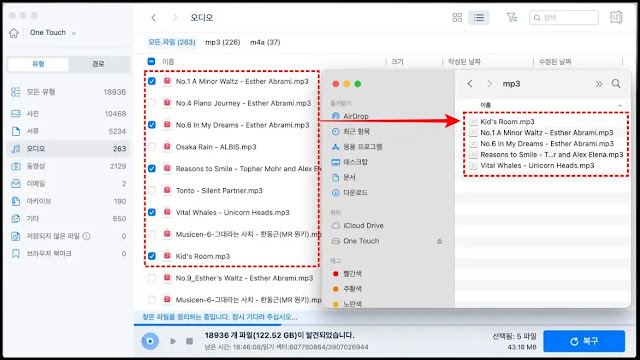Select 오디오 category in sidebar
This screenshot has height=360, width=640.
click(x=68, y=149)
